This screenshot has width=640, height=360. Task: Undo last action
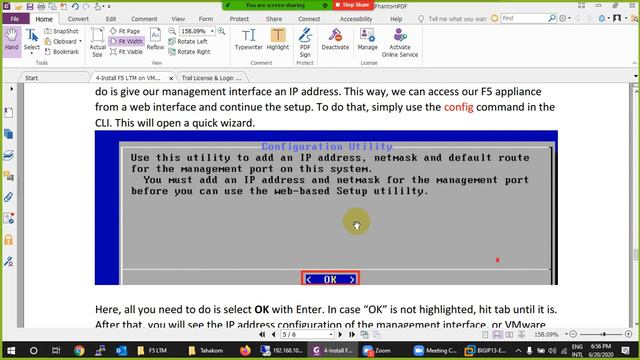coord(75,7)
